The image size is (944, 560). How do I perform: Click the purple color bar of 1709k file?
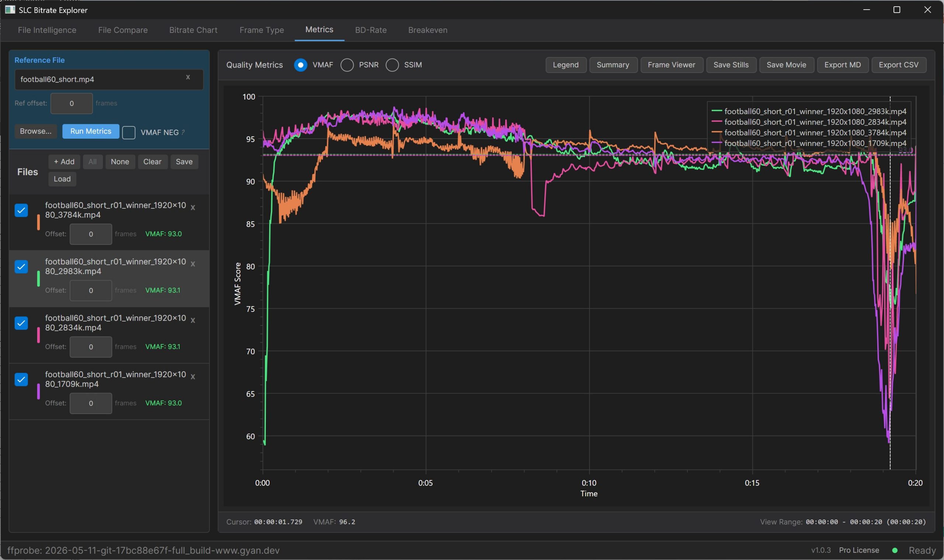coord(38,391)
